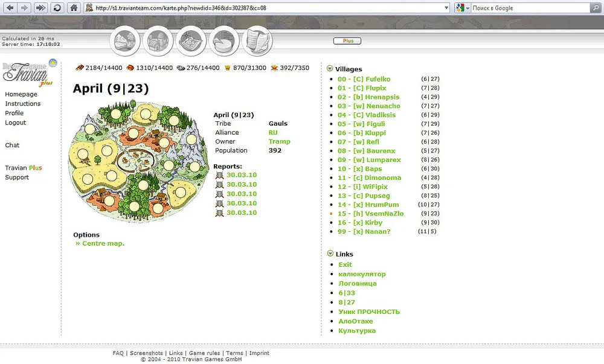Open the first 30.03.10 report shield icon
The height and width of the screenshot is (364, 604).
click(220, 176)
